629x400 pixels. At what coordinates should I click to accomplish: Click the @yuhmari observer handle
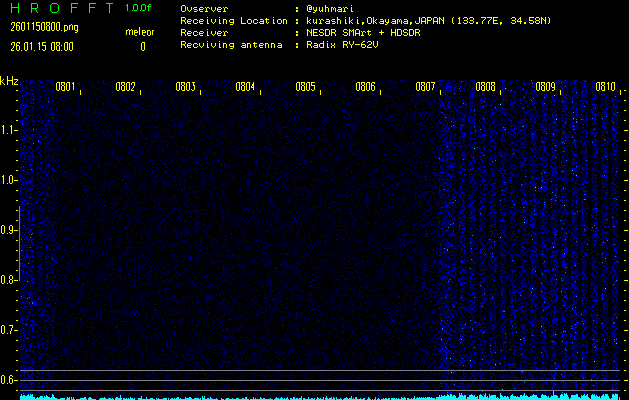pos(333,8)
